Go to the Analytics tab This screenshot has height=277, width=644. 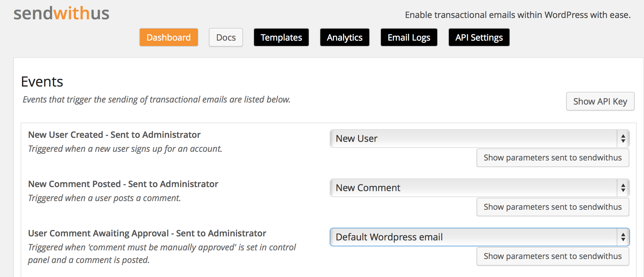[x=345, y=37]
